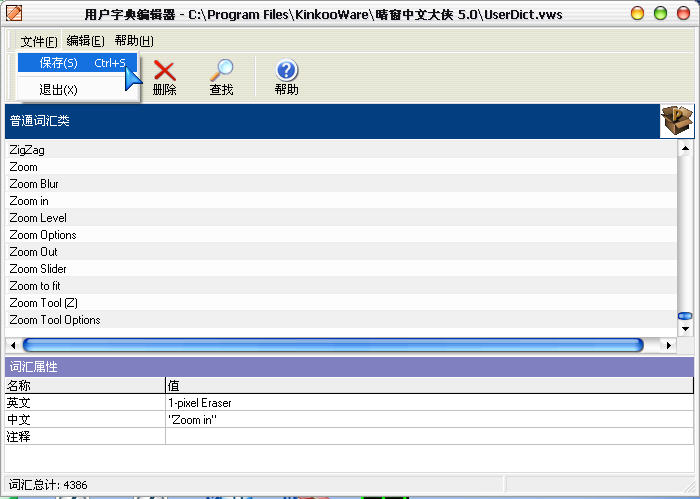Click the 值 column header

click(429, 385)
